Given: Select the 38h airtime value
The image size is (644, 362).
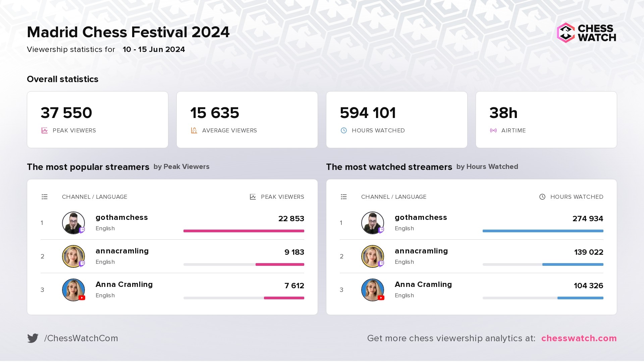Looking at the screenshot, I should click(x=503, y=113).
